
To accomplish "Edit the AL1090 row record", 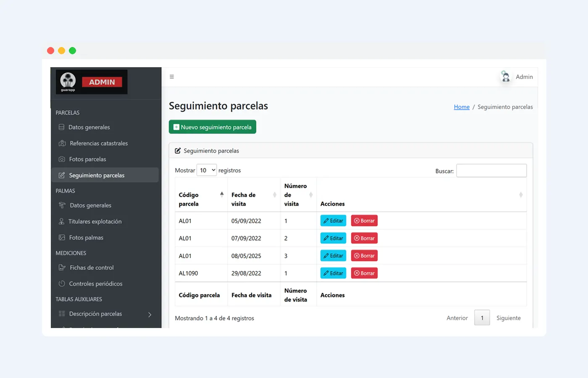I will click(333, 273).
